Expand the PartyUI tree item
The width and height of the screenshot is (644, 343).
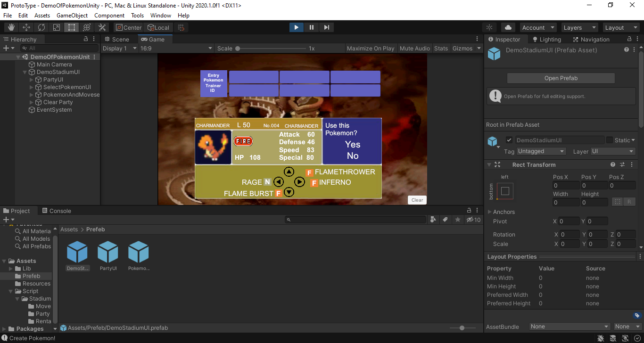(x=32, y=80)
